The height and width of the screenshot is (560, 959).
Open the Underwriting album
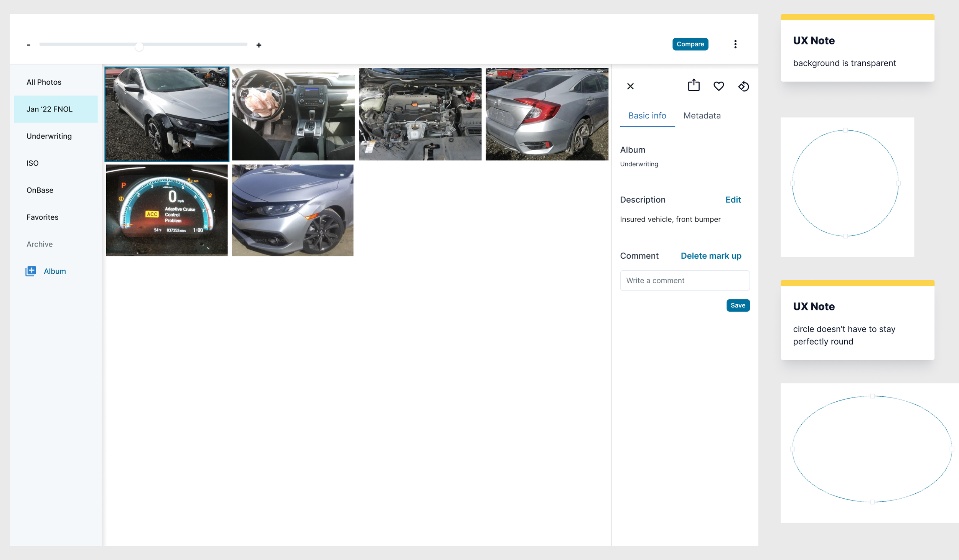point(49,136)
